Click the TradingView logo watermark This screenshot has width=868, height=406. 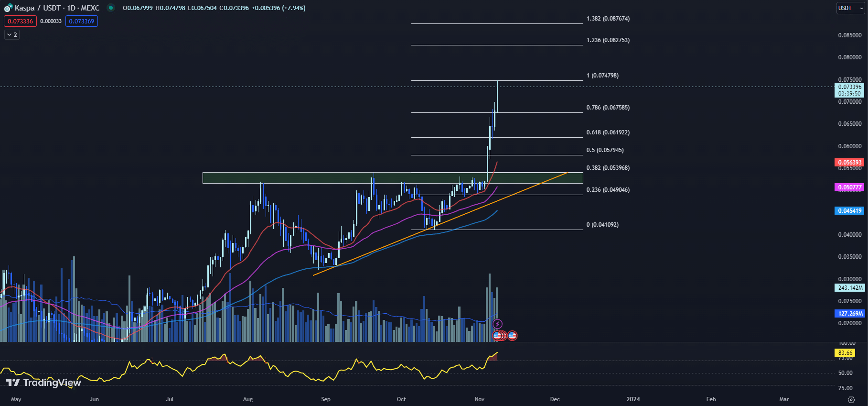[43, 383]
